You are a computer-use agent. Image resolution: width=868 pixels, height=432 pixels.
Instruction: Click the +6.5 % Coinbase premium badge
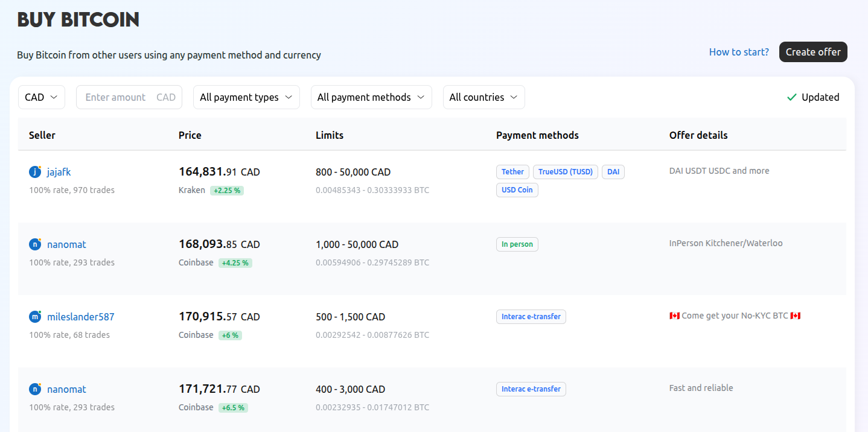tap(232, 407)
